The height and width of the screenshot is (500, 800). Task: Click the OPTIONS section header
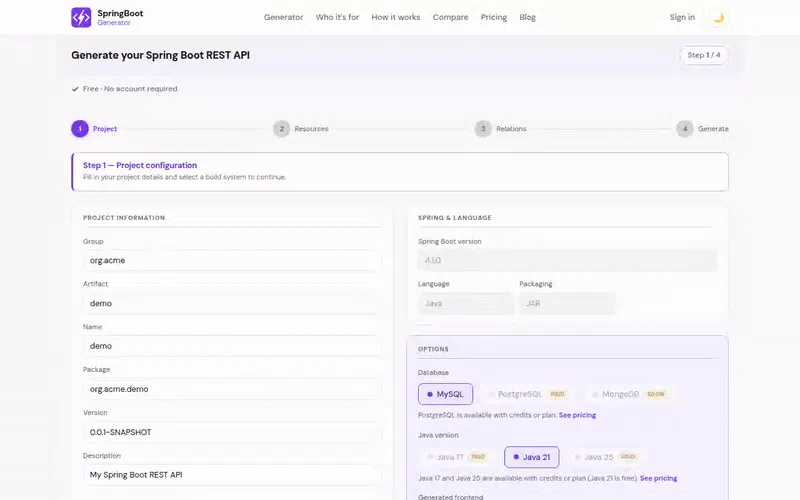tap(433, 349)
